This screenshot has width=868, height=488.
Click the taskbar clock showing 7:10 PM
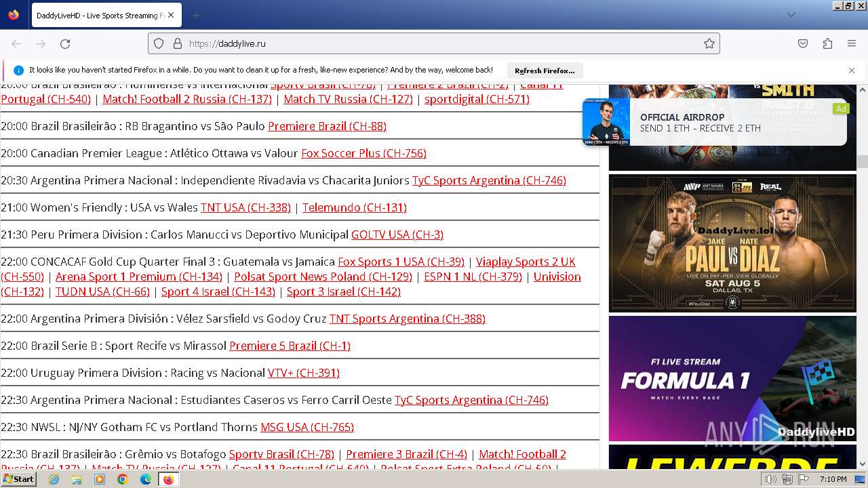[x=833, y=479]
